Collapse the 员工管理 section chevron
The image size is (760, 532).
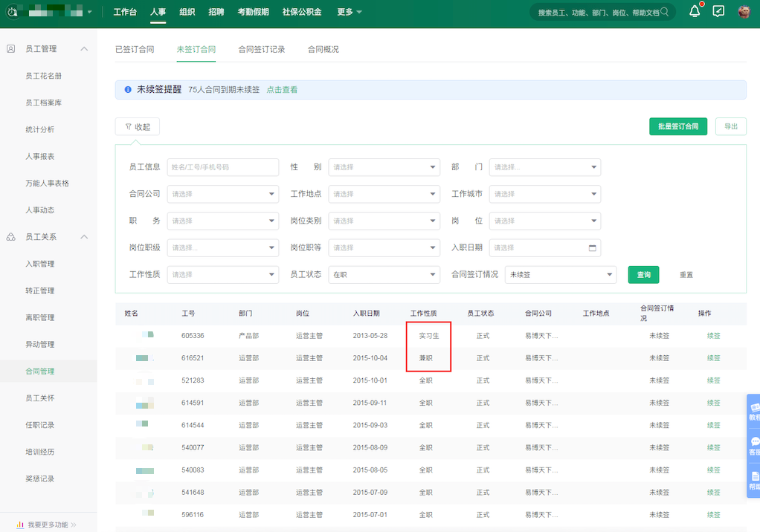84,49
